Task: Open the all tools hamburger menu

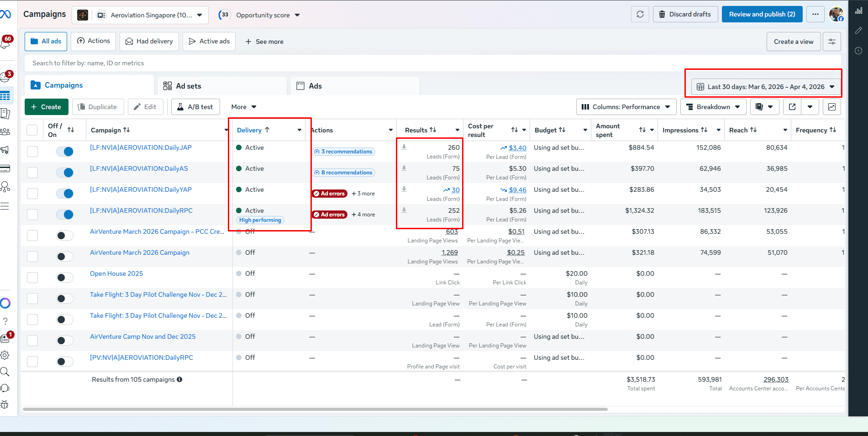Action: 5,206
